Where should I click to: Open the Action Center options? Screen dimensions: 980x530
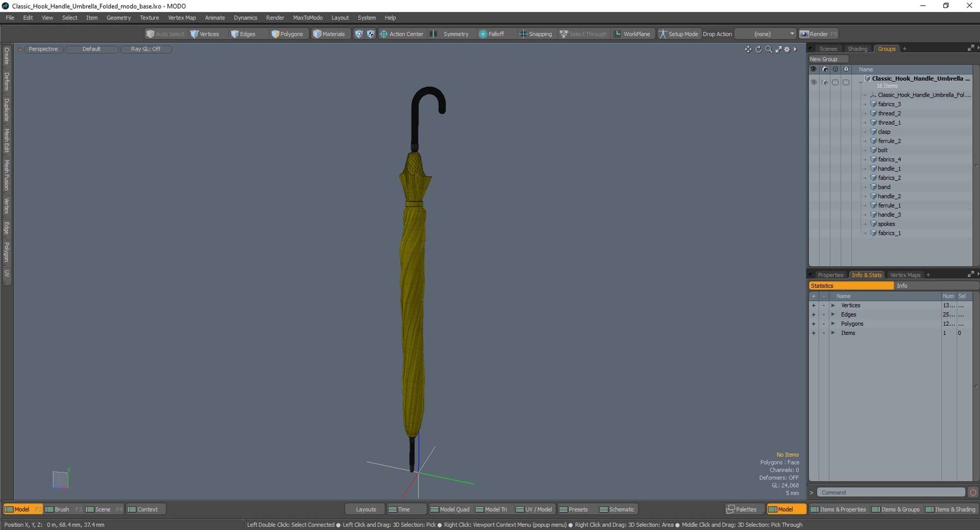click(x=402, y=34)
